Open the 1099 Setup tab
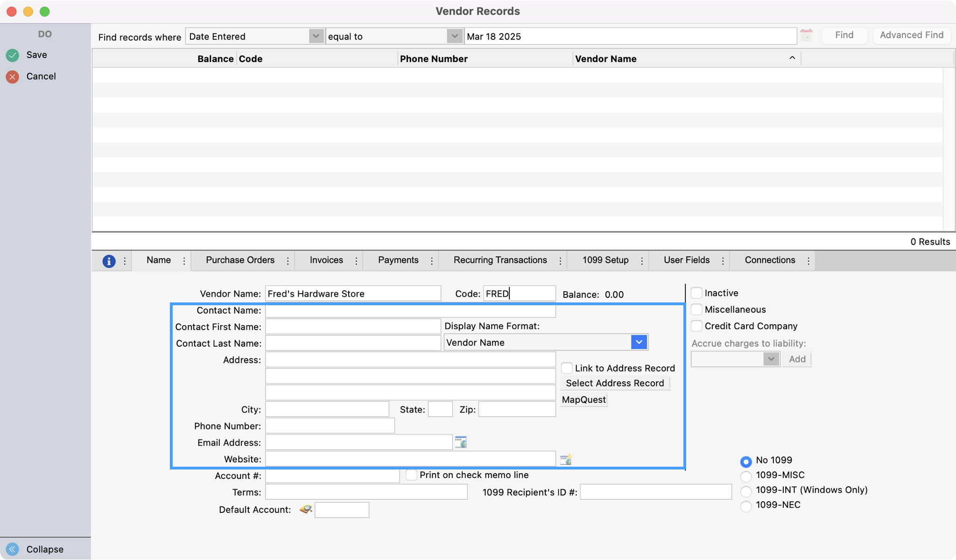The height and width of the screenshot is (560, 956). (x=605, y=260)
